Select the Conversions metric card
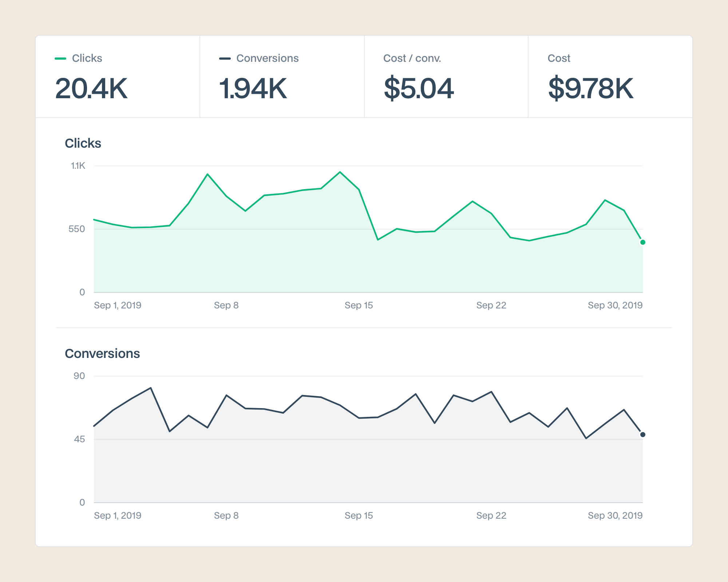Viewport: 728px width, 582px height. (x=282, y=76)
